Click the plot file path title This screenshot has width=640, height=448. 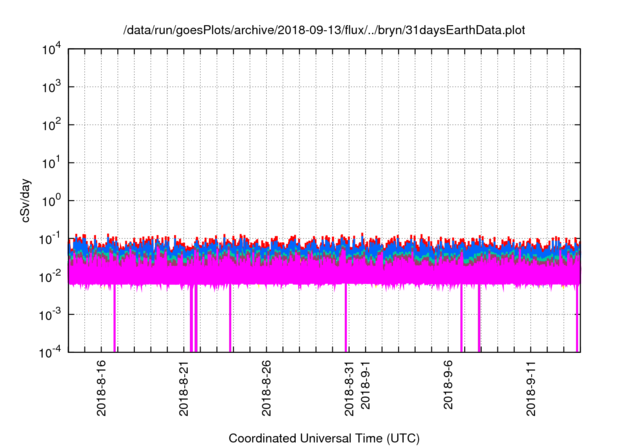(x=324, y=30)
